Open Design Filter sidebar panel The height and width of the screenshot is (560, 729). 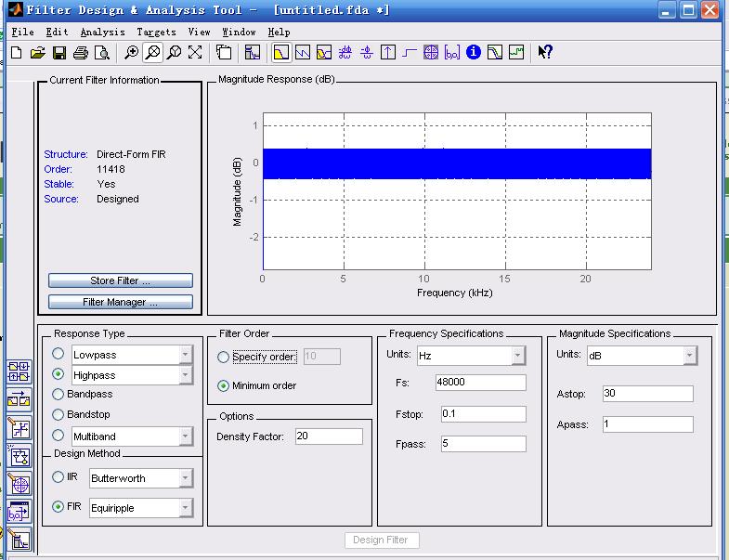[20, 540]
